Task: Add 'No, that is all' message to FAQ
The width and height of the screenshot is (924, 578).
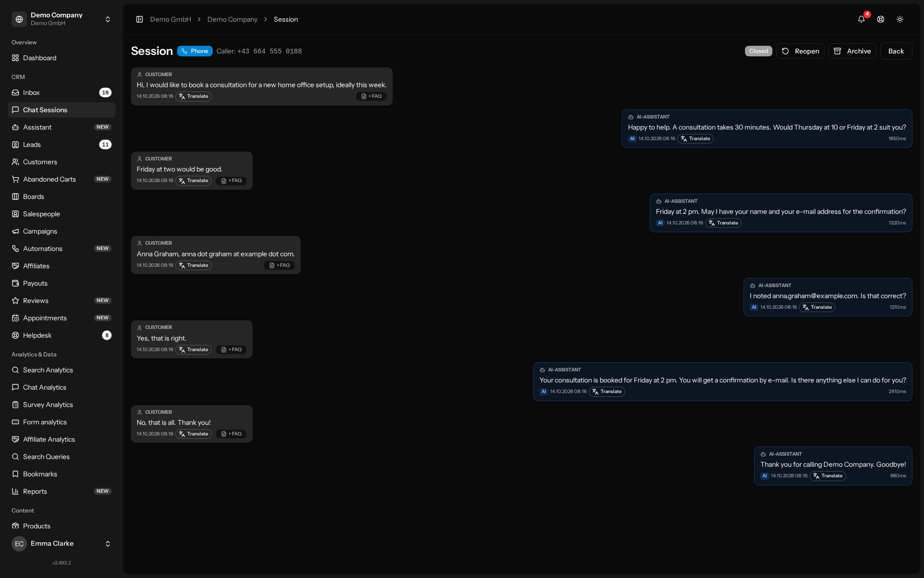Action: [231, 434]
